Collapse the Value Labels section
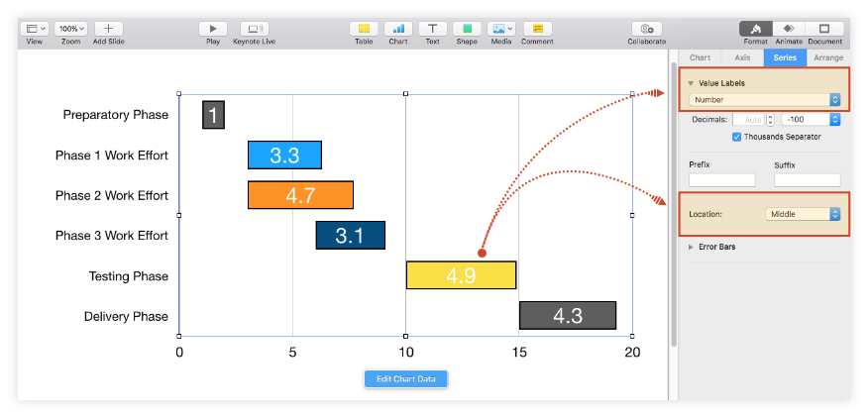This screenshot has height=418, width=868. [691, 83]
